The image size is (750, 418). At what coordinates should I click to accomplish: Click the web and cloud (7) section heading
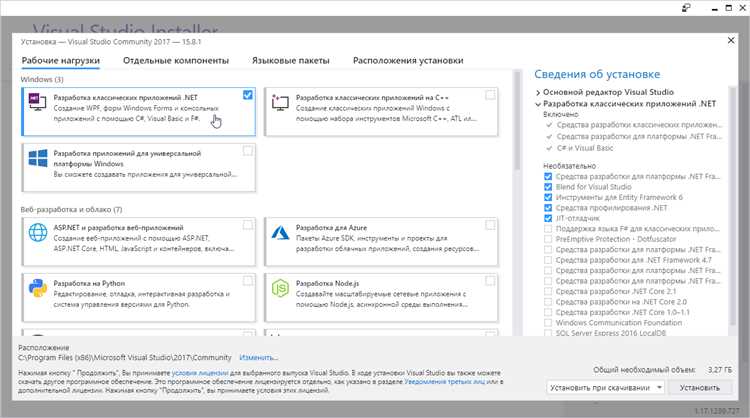click(x=71, y=209)
